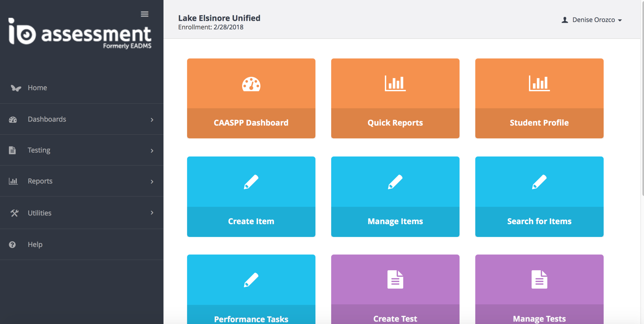The width and height of the screenshot is (644, 324).
Task: Click the CAASPP Dashboard gauge icon
Action: (251, 84)
